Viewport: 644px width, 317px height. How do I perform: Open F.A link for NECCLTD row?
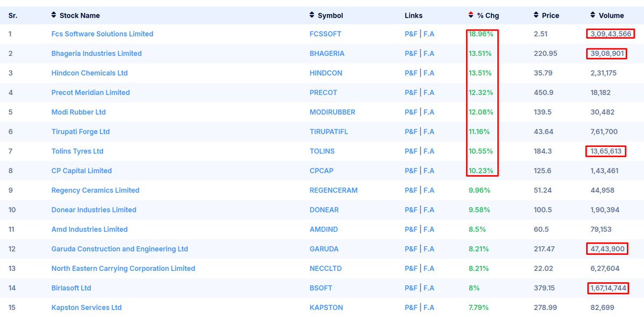[x=429, y=269]
